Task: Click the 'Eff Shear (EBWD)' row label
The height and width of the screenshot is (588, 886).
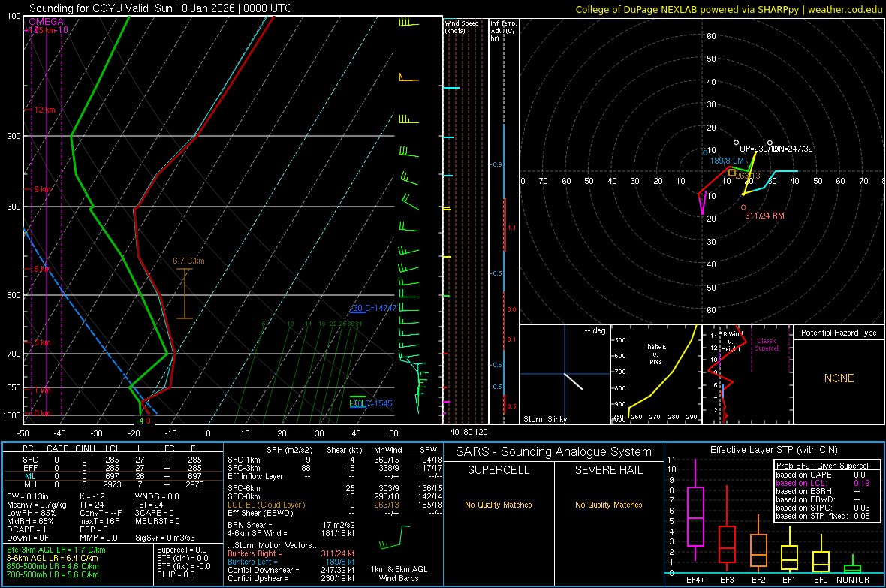Action: click(261, 514)
